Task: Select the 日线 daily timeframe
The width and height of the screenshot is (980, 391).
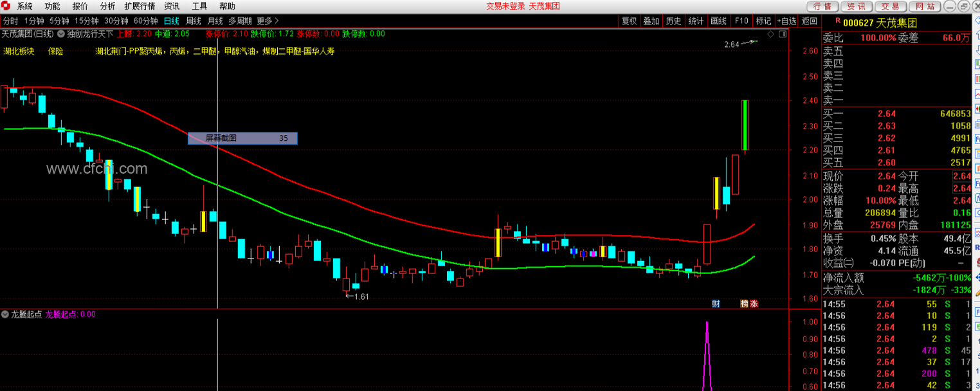Action: tap(172, 21)
